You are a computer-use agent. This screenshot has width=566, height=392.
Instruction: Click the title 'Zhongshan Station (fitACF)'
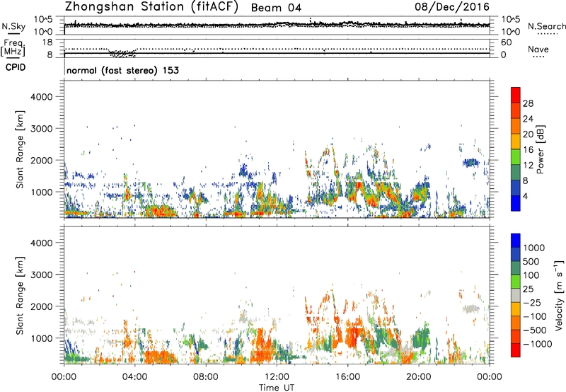[x=151, y=7]
